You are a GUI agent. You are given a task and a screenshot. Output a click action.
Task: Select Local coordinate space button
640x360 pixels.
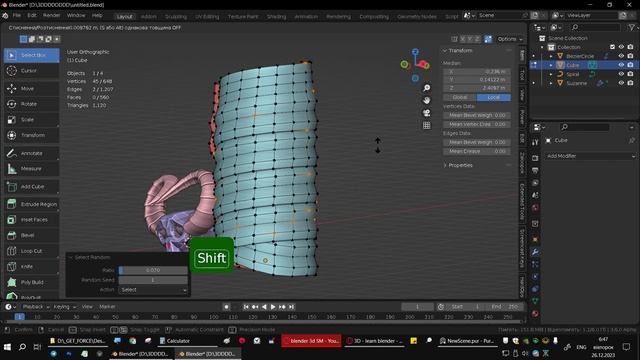493,97
